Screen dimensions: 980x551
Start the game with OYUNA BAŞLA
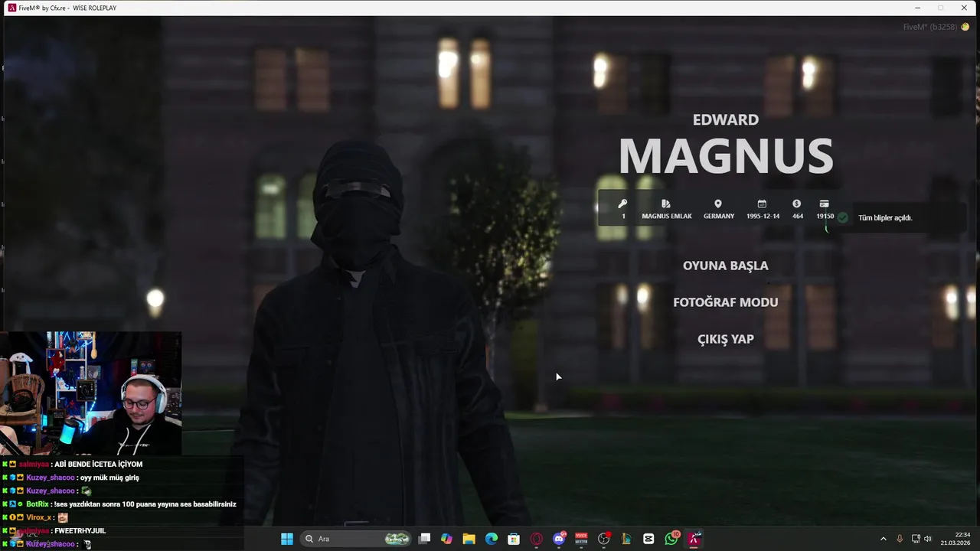click(x=725, y=266)
